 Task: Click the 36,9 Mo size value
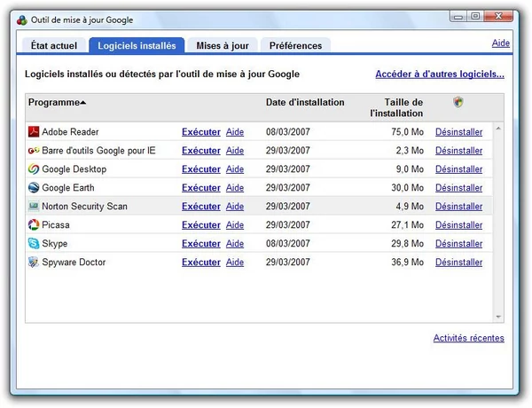407,262
